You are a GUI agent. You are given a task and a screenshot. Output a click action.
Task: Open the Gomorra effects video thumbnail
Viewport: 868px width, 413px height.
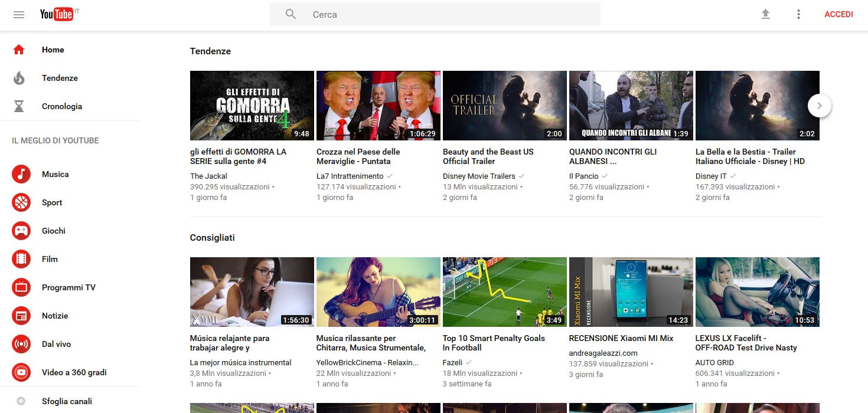pyautogui.click(x=252, y=106)
